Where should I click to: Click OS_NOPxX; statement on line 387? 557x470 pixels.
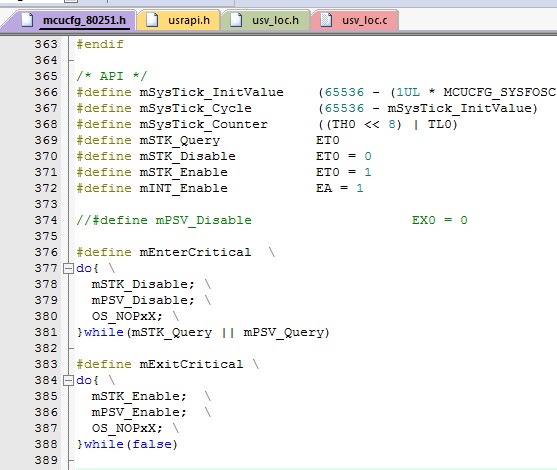(127, 428)
